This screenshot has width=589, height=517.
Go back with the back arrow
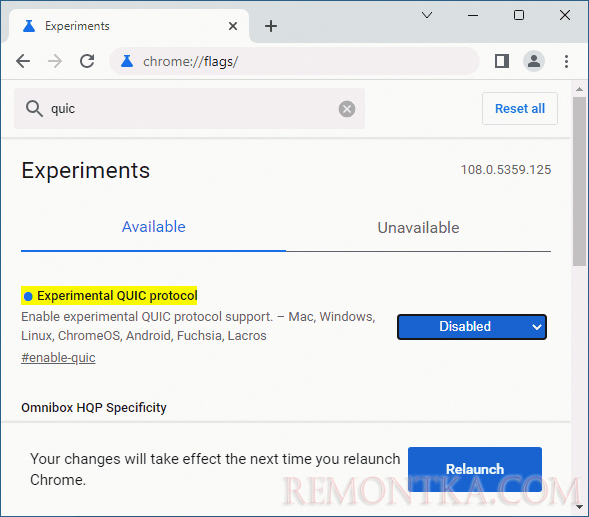[23, 61]
